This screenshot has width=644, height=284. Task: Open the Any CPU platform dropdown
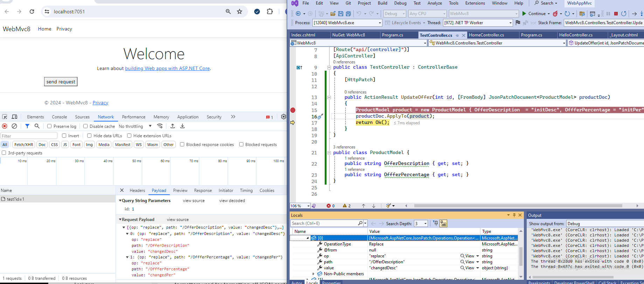(x=427, y=14)
